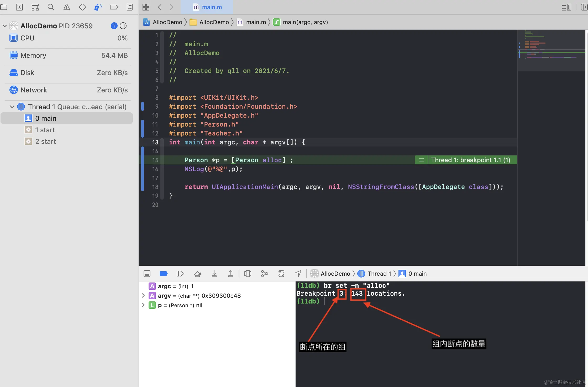The image size is (588, 387).
Task: Click line number 16 in the gutter
Action: coord(155,169)
